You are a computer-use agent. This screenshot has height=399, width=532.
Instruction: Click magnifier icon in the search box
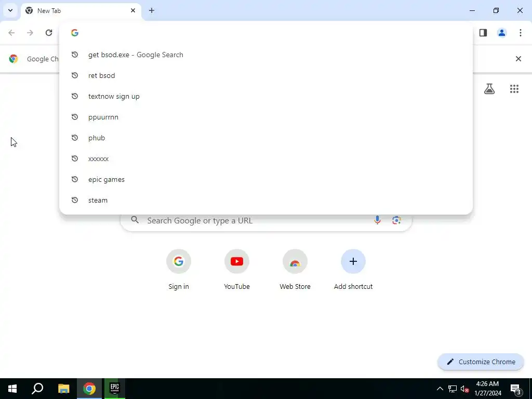coord(135,220)
